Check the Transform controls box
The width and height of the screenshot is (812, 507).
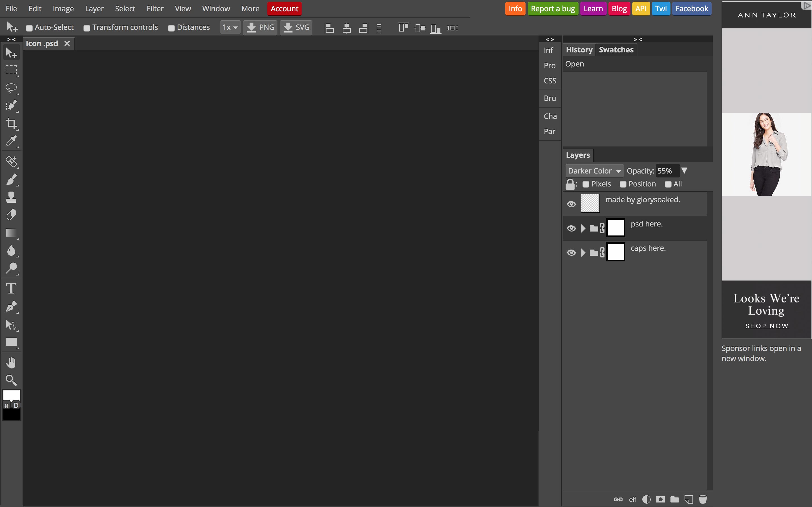pos(87,28)
